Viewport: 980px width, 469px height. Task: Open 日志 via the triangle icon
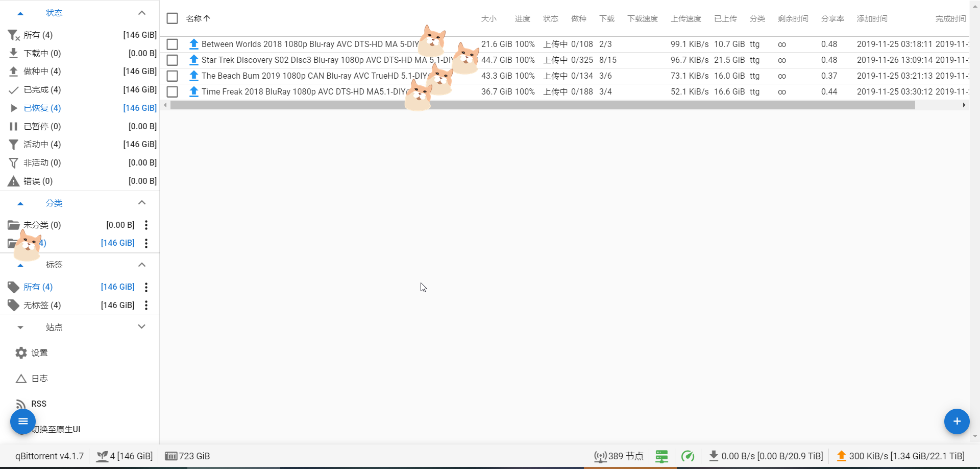pos(21,379)
